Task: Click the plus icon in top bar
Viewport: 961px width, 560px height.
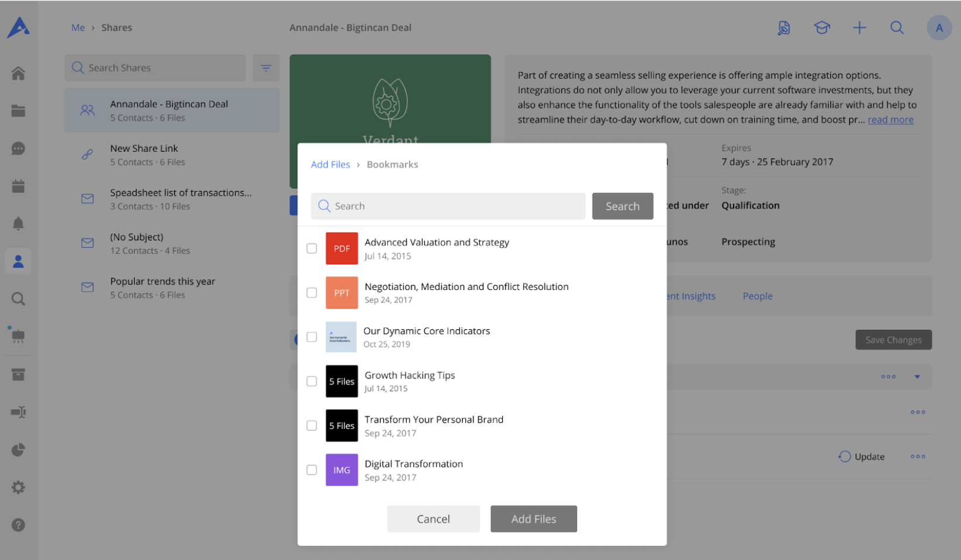Action: coord(859,28)
